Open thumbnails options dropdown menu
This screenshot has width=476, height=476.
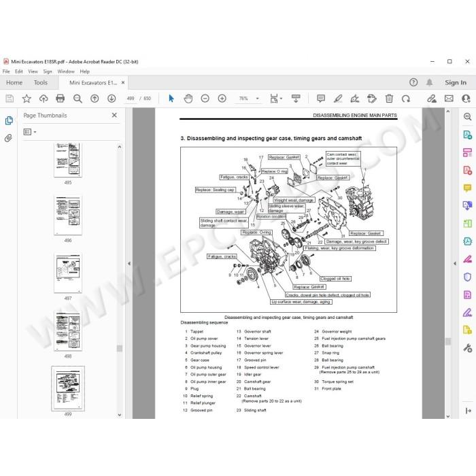[x=30, y=132]
